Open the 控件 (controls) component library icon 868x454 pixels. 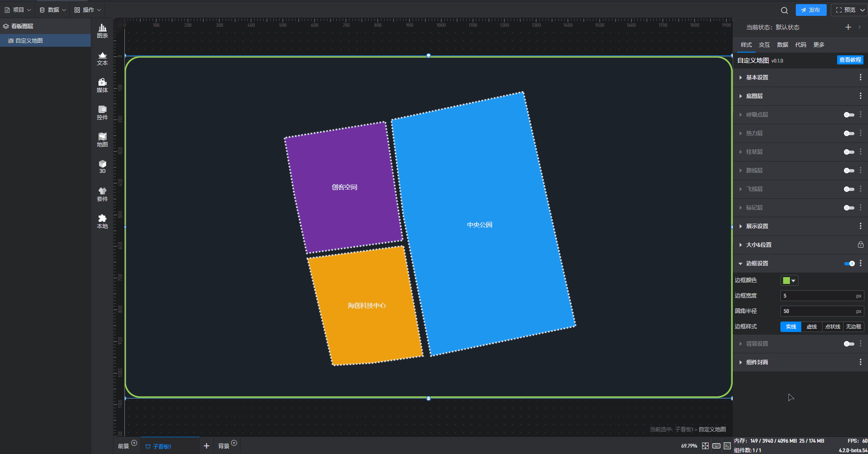(x=102, y=112)
